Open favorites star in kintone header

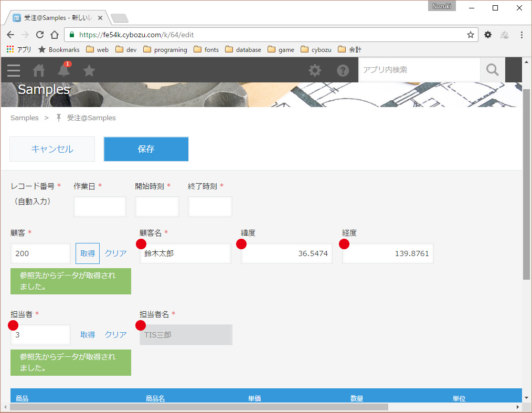[89, 70]
